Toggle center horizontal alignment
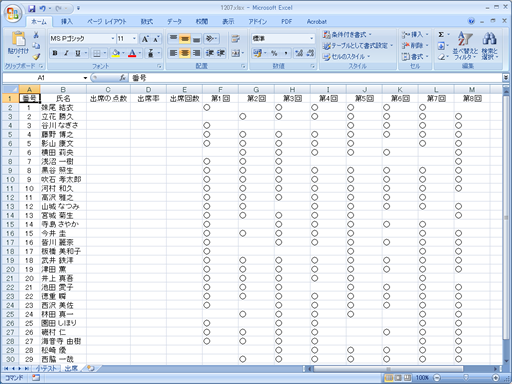512x384 pixels. click(x=184, y=53)
